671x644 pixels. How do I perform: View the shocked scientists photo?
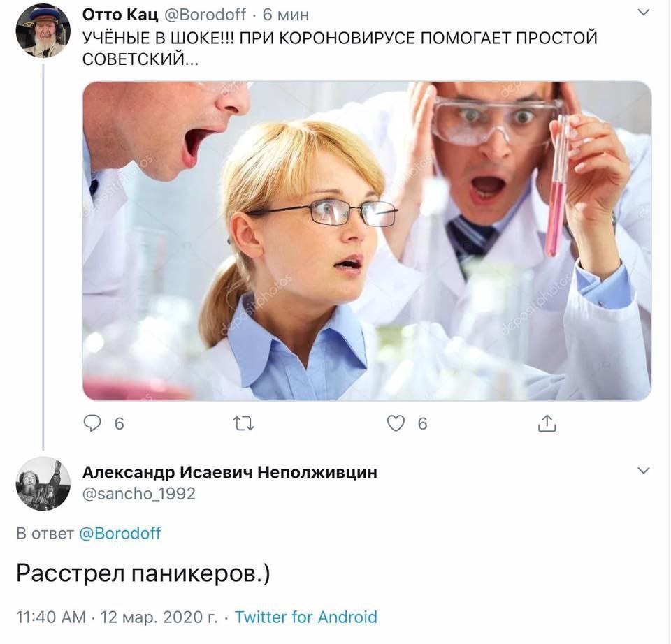[367, 241]
